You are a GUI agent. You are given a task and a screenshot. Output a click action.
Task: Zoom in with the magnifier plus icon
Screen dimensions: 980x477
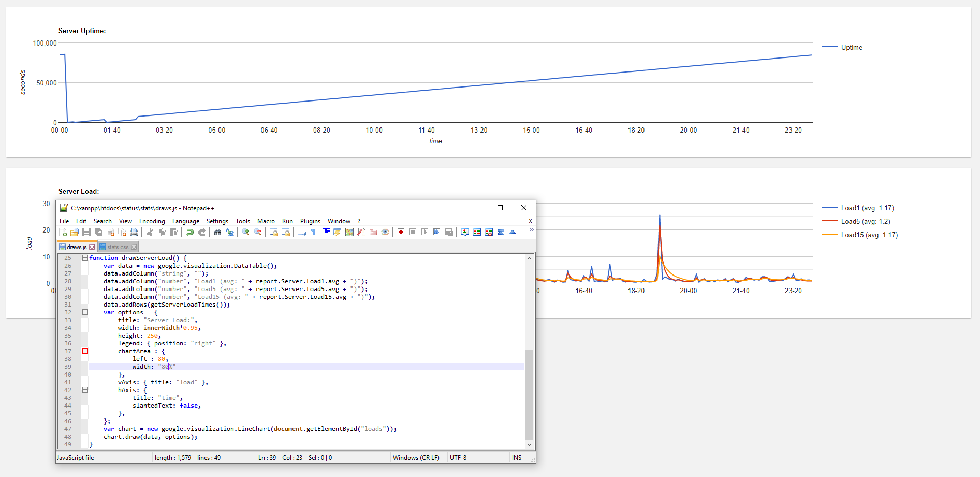(x=246, y=232)
